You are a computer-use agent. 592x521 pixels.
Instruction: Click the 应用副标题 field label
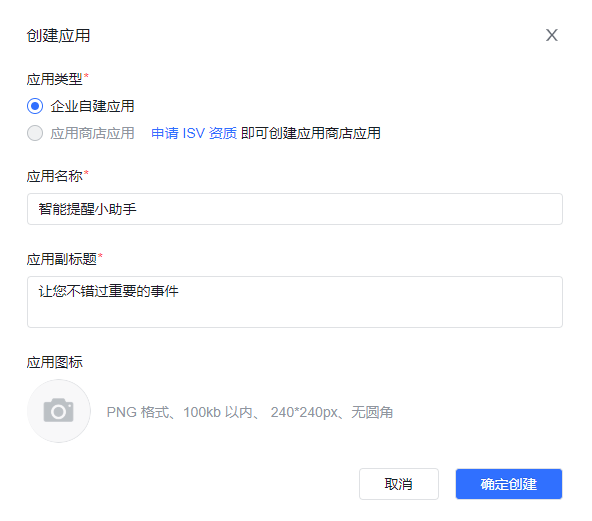click(62, 259)
